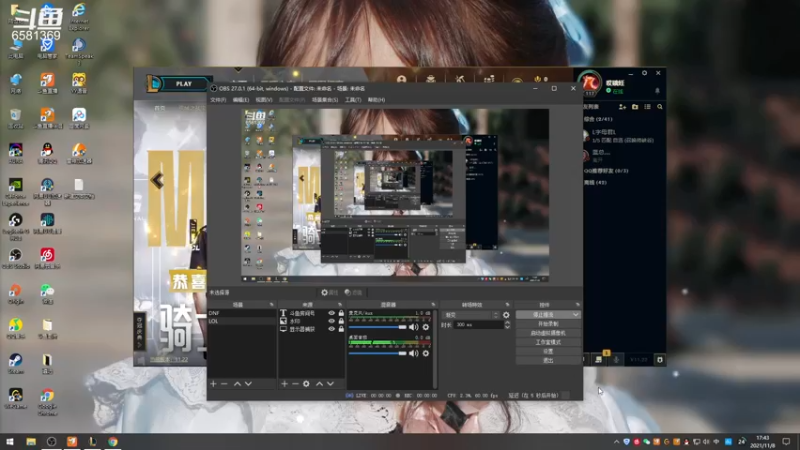This screenshot has width=800, height=450.
Task: Click 开始录制 start recording button
Action: click(x=548, y=324)
